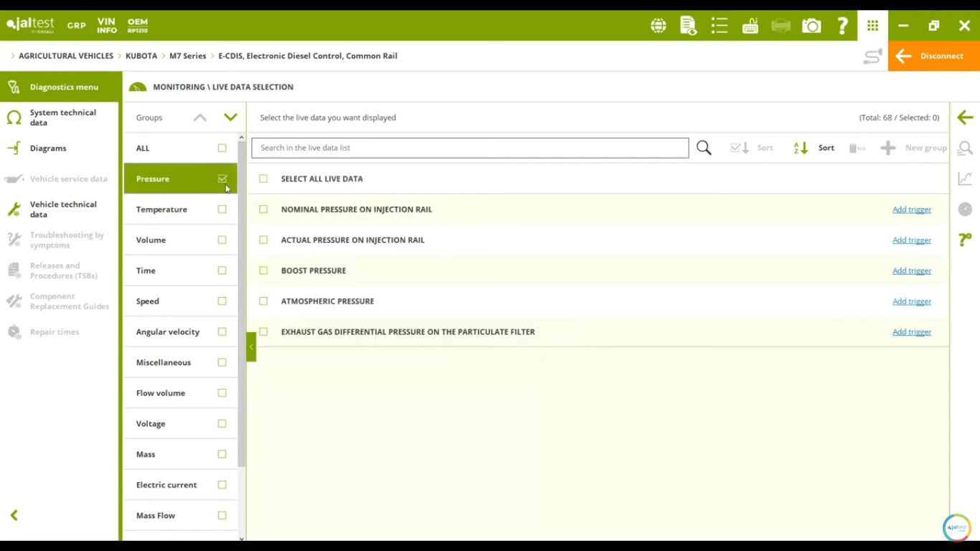The width and height of the screenshot is (980, 551).
Task: Click the groups list vertical scrollbar
Action: (x=242, y=301)
